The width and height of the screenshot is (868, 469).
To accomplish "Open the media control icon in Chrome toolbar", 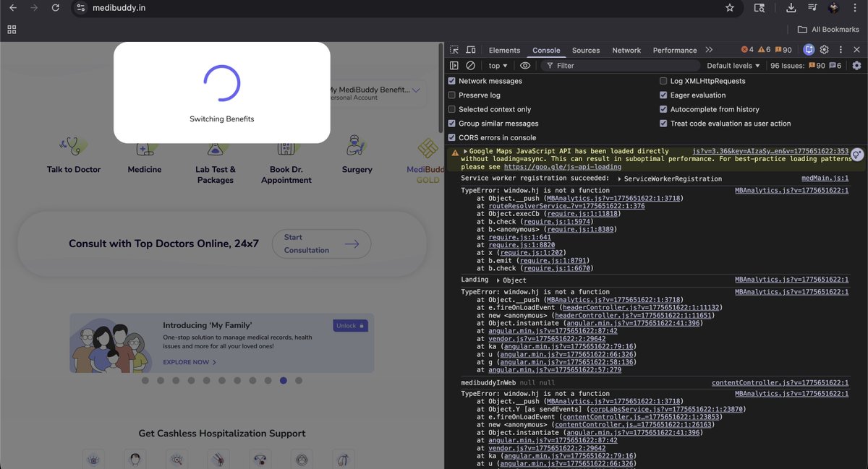I will tap(812, 7).
